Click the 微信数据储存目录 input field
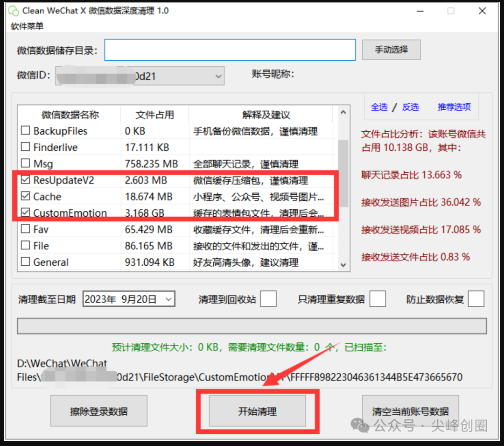Viewport: 504px width, 446px height. (230, 50)
